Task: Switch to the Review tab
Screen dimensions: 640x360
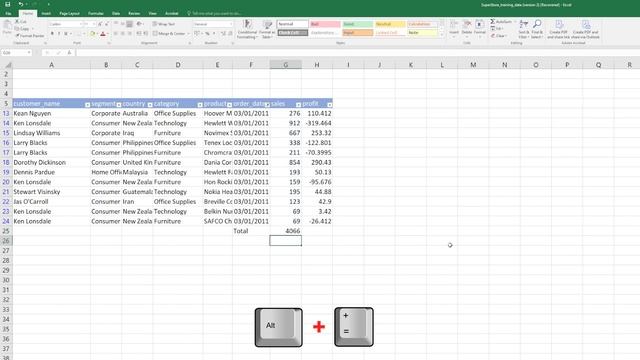Action: 134,13
